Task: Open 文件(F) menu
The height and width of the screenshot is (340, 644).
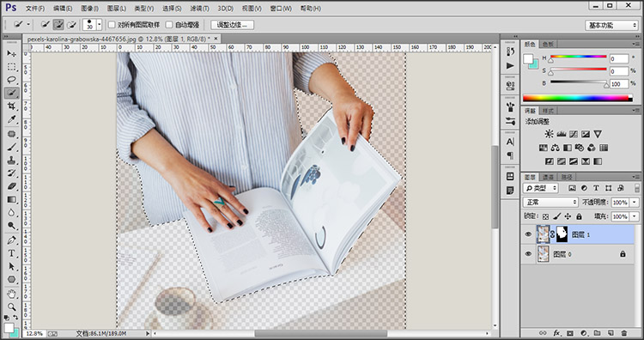Action: (x=34, y=9)
